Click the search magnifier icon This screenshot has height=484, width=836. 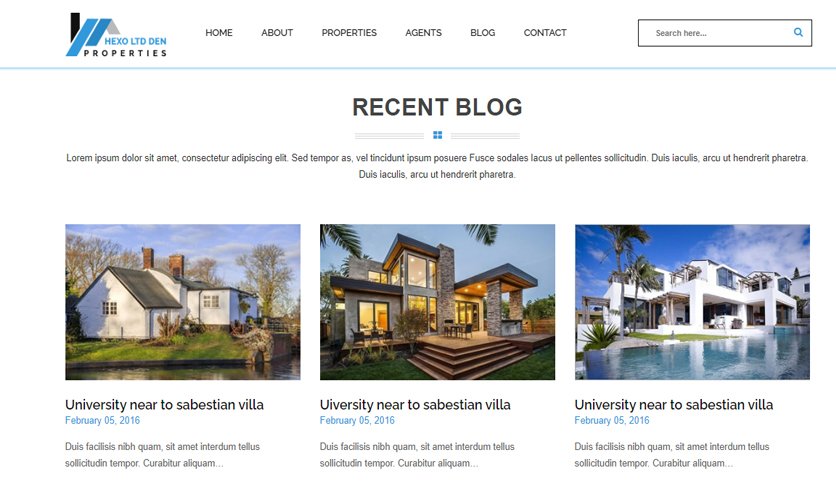(x=798, y=33)
